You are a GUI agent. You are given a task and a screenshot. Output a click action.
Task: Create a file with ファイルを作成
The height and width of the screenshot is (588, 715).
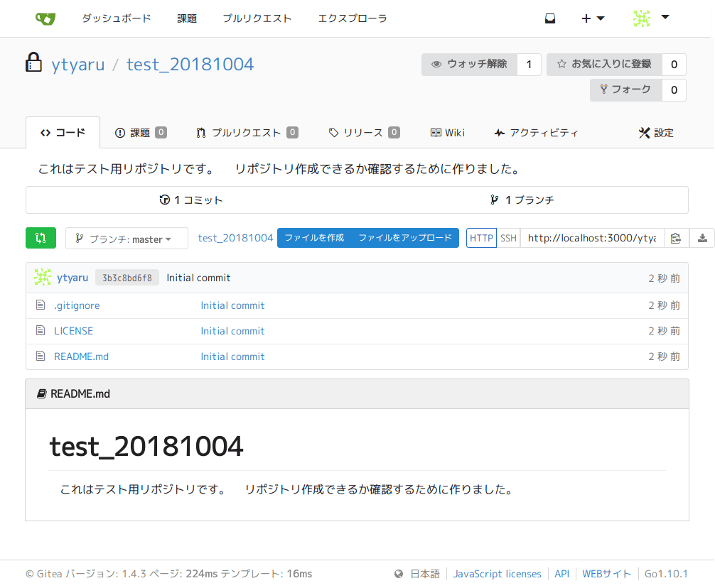coord(315,238)
